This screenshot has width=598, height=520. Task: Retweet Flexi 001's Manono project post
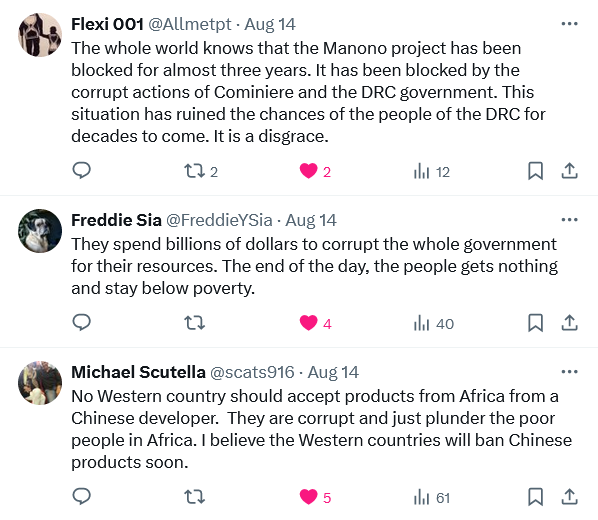[201, 171]
